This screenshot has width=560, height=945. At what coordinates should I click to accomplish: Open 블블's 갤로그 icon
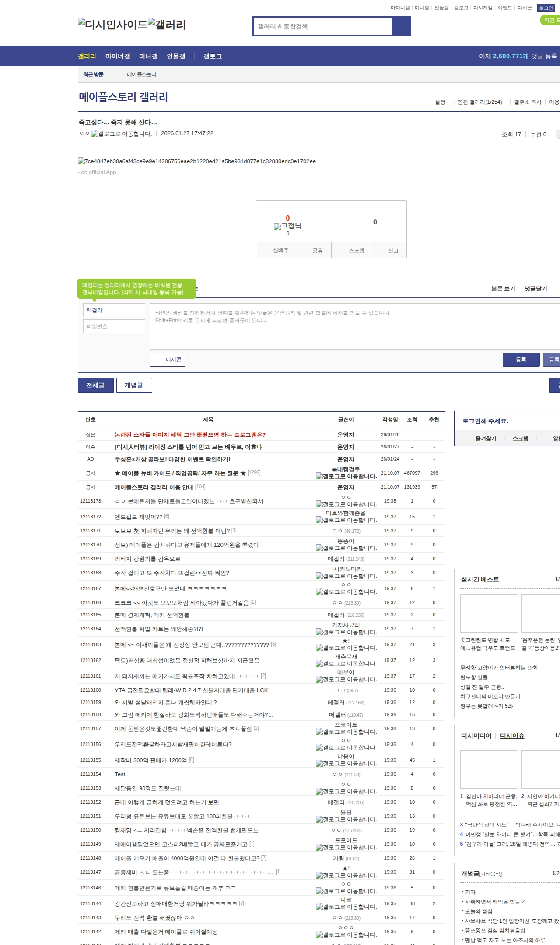pos(346,819)
